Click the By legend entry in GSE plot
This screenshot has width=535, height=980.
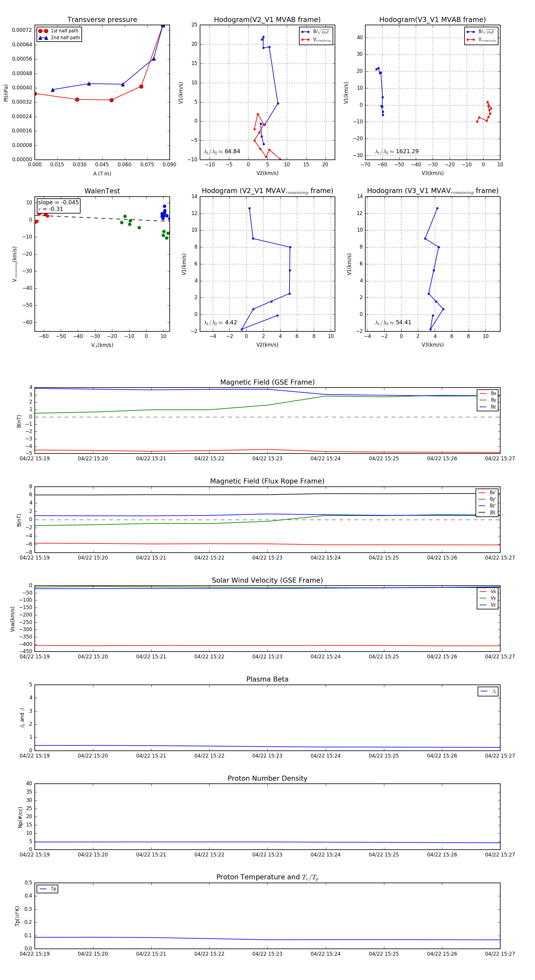(488, 400)
